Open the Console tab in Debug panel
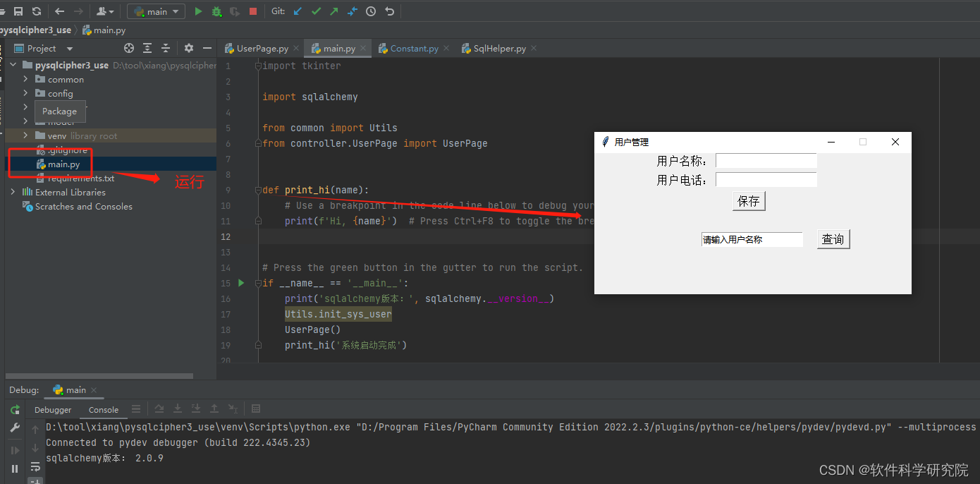 (x=104, y=410)
